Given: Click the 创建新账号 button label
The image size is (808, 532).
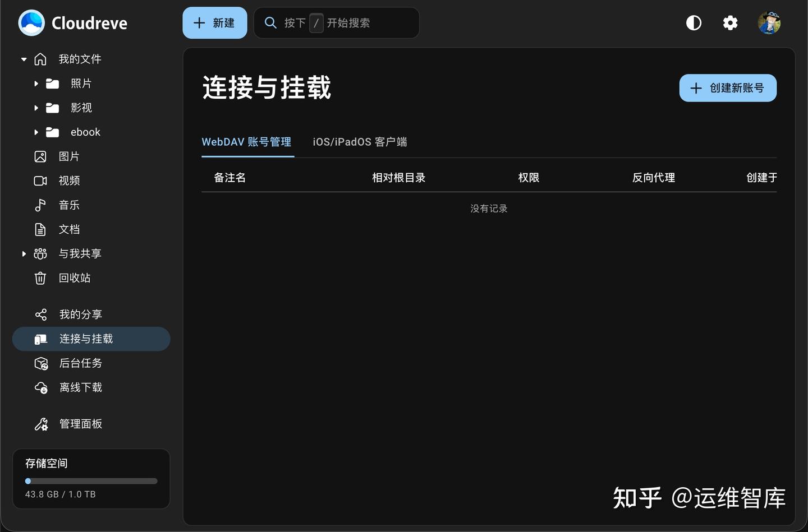Looking at the screenshot, I should [737, 88].
